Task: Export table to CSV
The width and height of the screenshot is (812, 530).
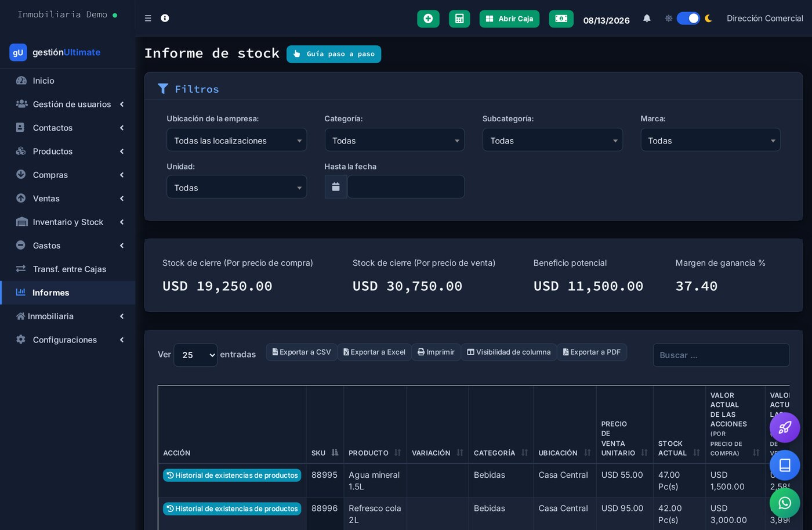Action: click(302, 352)
